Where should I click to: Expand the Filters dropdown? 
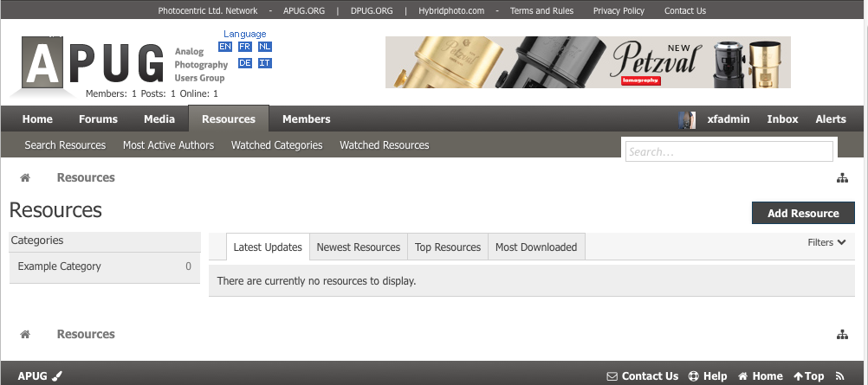pos(826,243)
